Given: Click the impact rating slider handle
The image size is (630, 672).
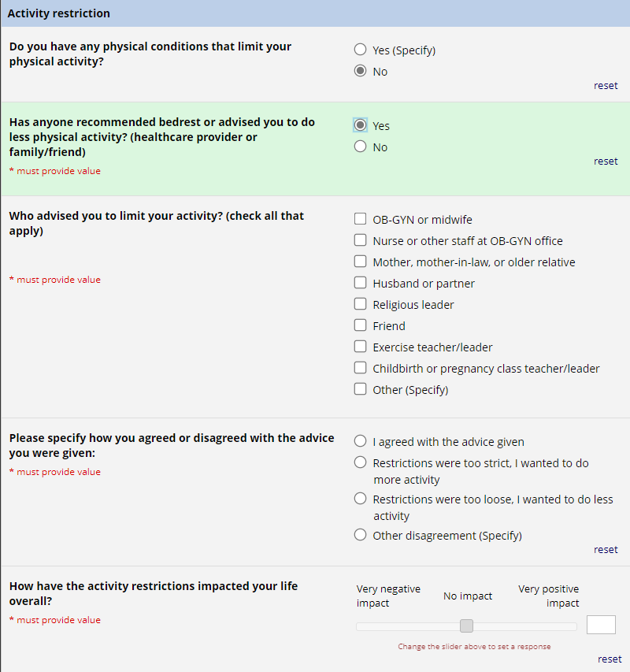Looking at the screenshot, I should click(465, 625).
